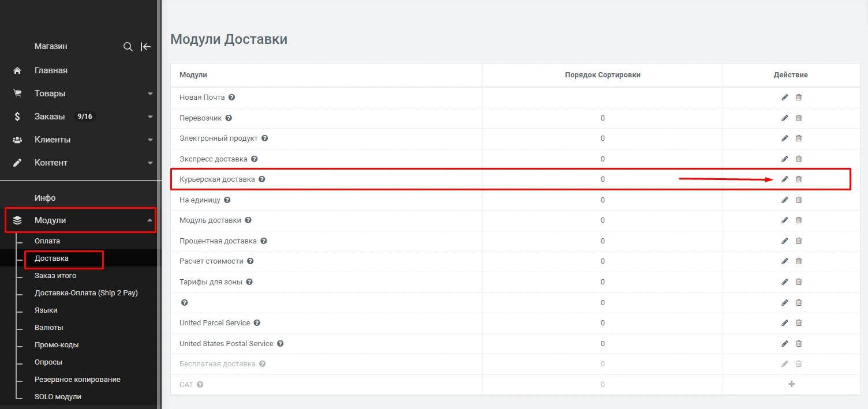Collapse the sidebar with the arrow icon
This screenshot has height=409, width=868.
point(145,47)
